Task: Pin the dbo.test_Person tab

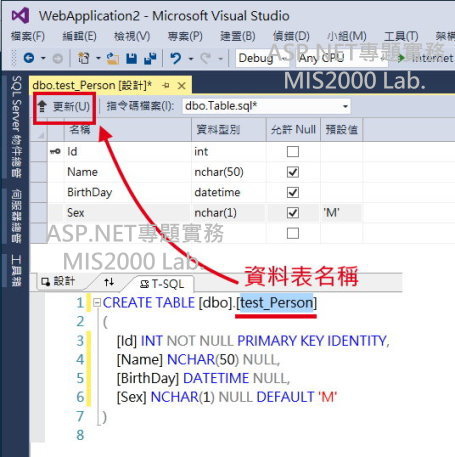Action: pos(166,86)
